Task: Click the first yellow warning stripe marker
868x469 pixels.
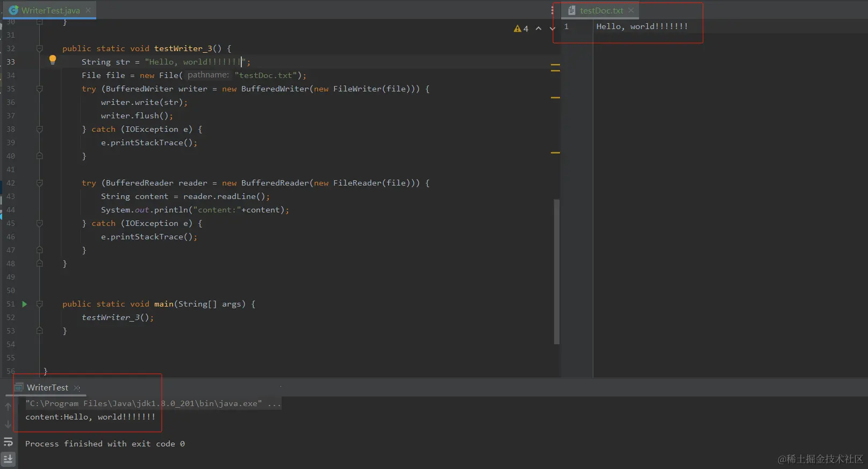Action: 555,65
